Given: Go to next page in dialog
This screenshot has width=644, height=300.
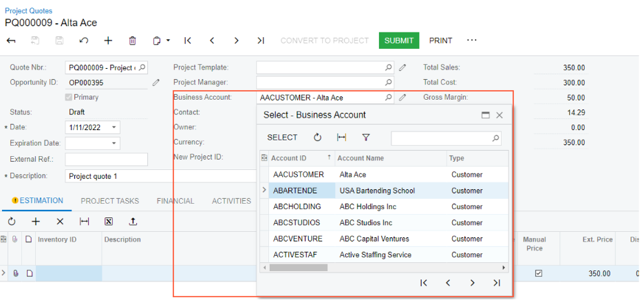Looking at the screenshot, I should 472,283.
